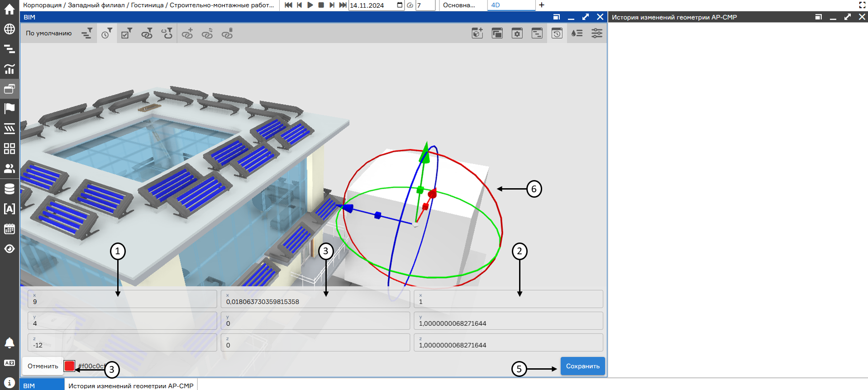Viewport: 868px width, 390px height.
Task: Toggle the linked elements filter icon
Action: click(147, 33)
